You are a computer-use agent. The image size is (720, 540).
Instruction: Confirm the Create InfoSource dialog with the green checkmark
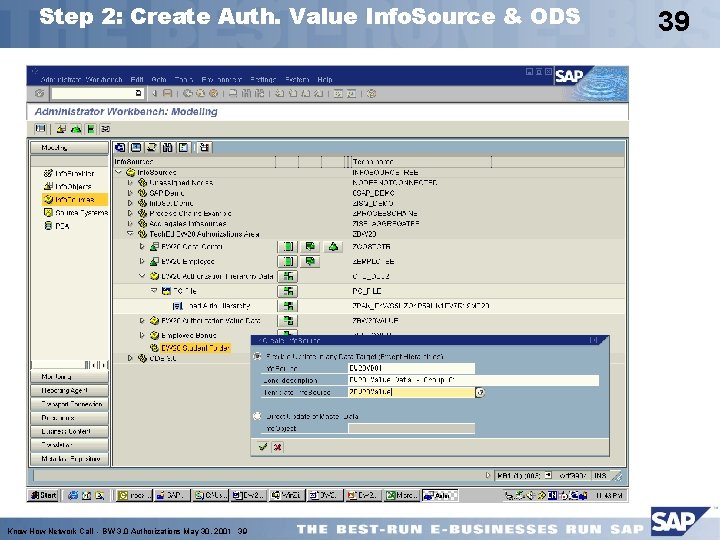coord(263,447)
